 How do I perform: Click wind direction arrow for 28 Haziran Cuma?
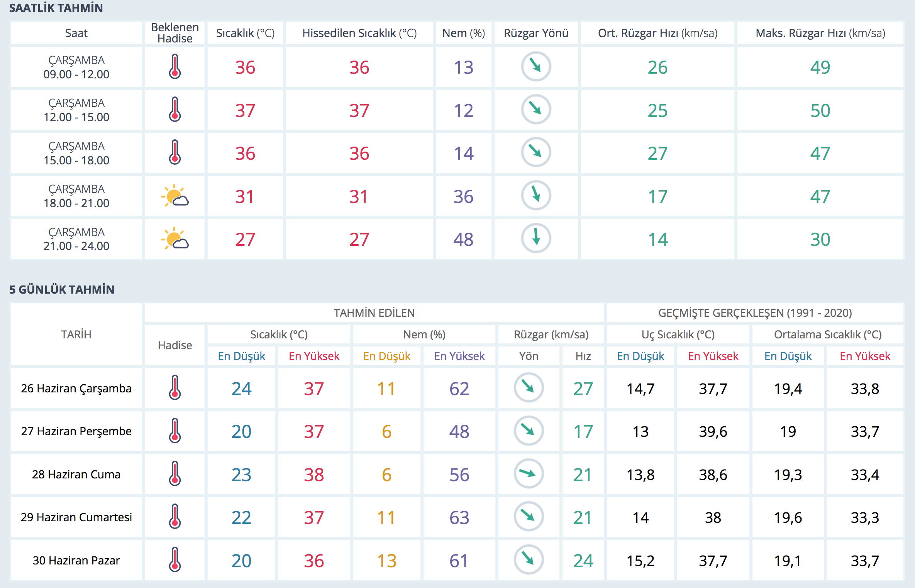528,473
